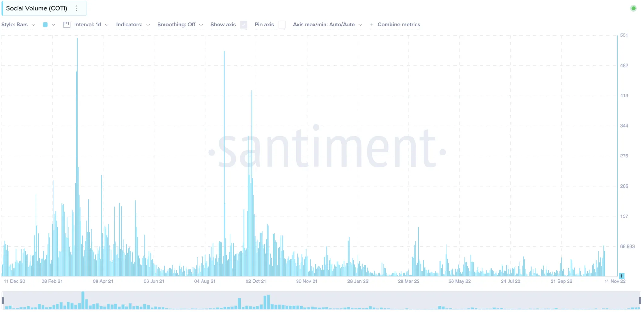This screenshot has width=644, height=312.
Task: Grab the left handle of the range navigator
Action: pyautogui.click(x=3, y=300)
